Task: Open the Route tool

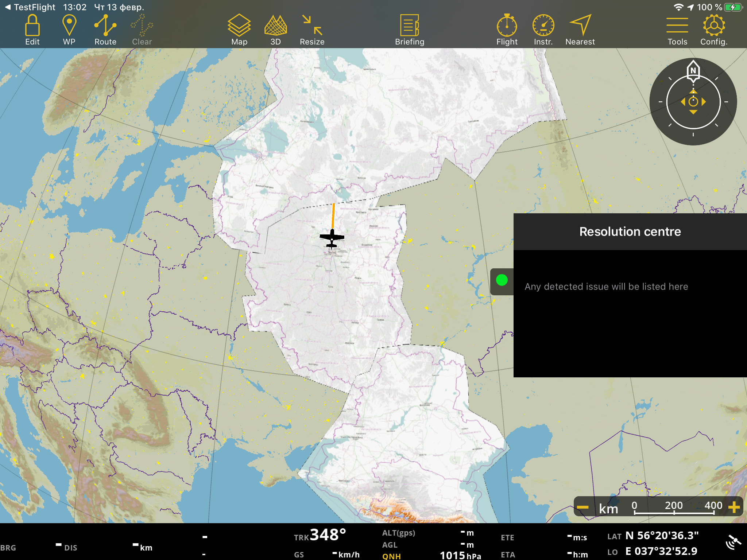Action: tap(105, 30)
